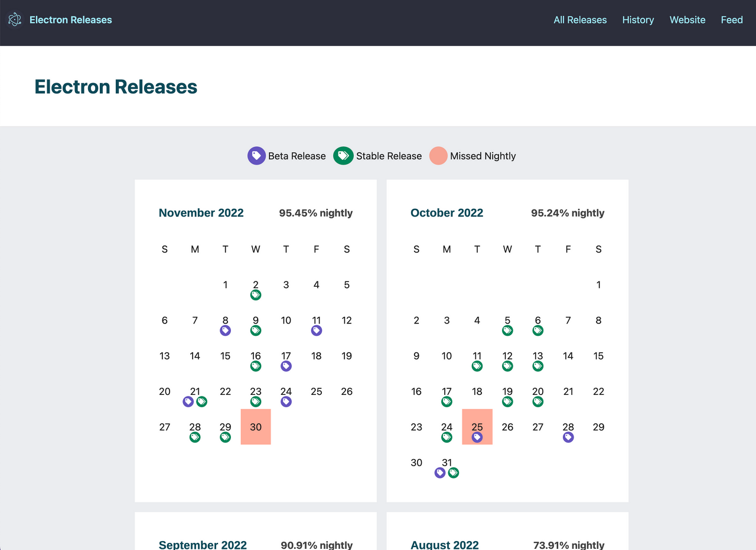Select stable release tag under November 29
This screenshot has width=756, height=550.
(225, 437)
